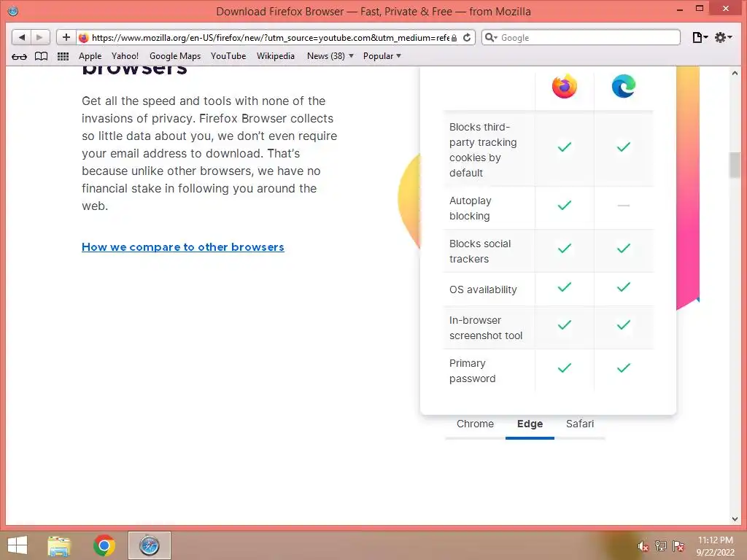Screen dimensions: 747x560
Task: Open the Reading List glasses icon
Action: tap(19, 56)
